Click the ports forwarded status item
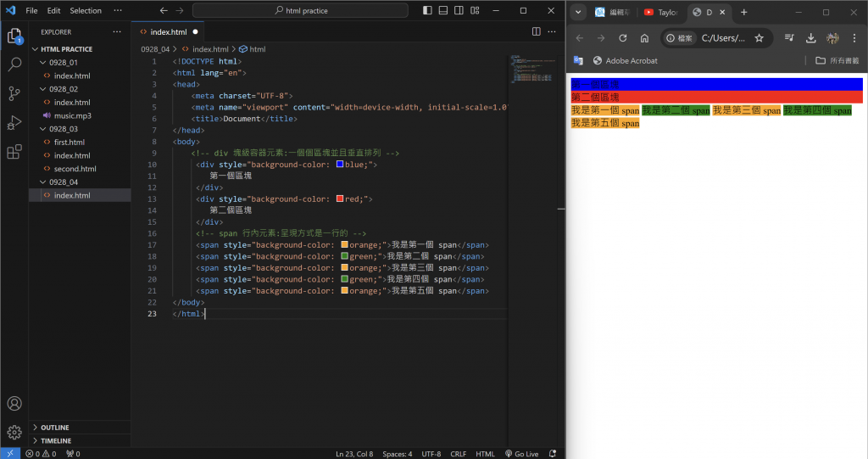 pos(73,453)
